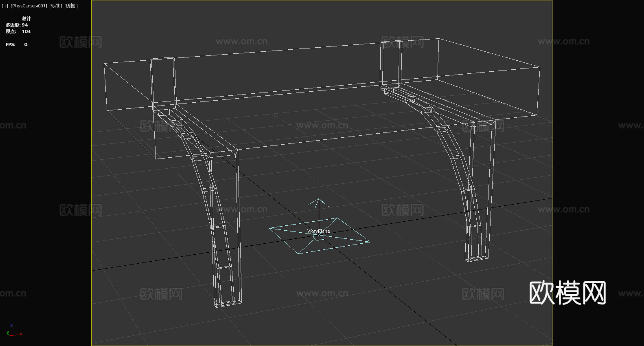Screen dimensions: 644x346
Task: Open the [+] viewport general menu
Action: [x=5, y=6]
